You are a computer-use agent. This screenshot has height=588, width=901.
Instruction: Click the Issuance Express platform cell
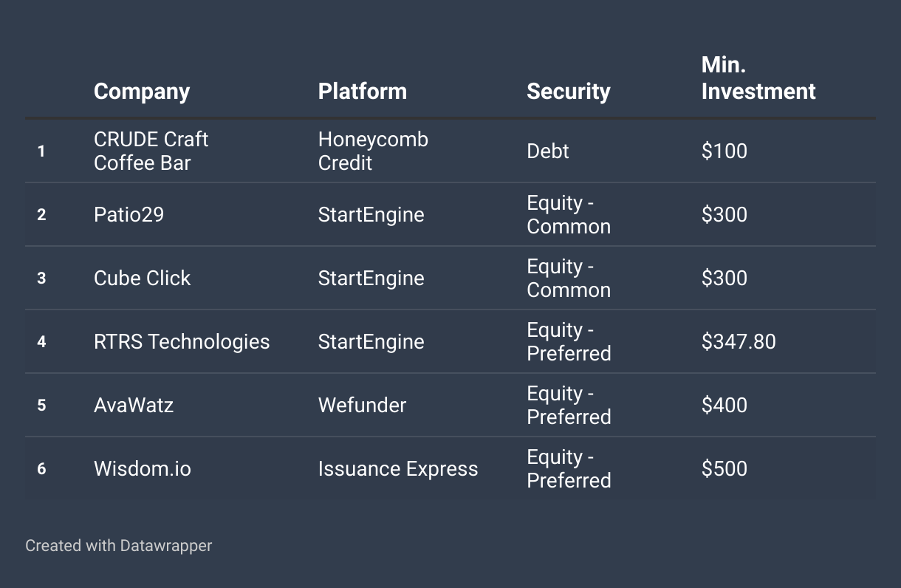pos(398,469)
